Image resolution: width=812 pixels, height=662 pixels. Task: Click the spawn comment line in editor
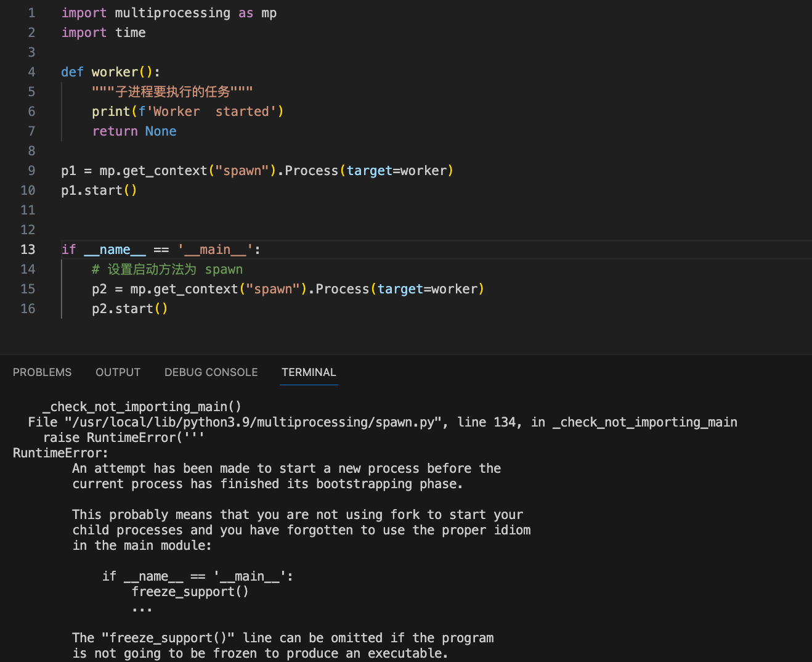(167, 269)
